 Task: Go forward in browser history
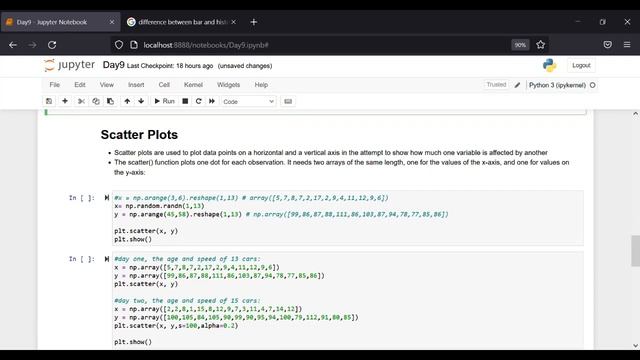point(32,45)
